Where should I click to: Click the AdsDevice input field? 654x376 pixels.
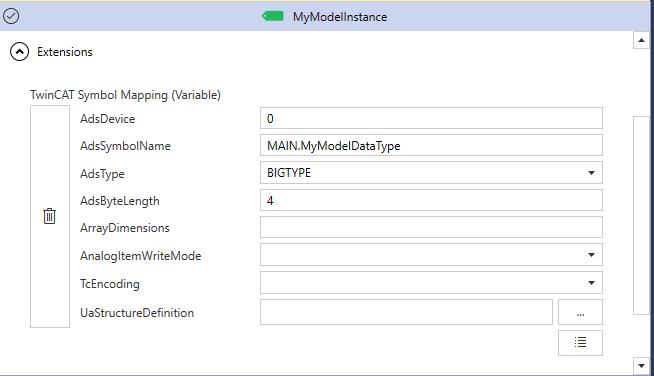(431, 119)
